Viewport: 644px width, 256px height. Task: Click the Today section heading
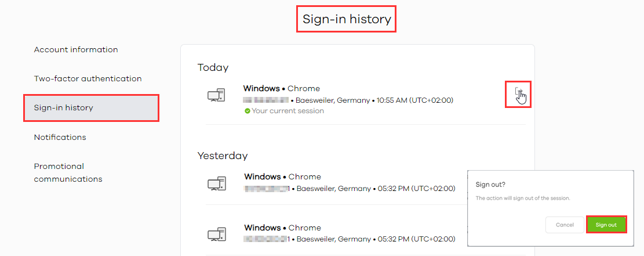(x=213, y=67)
